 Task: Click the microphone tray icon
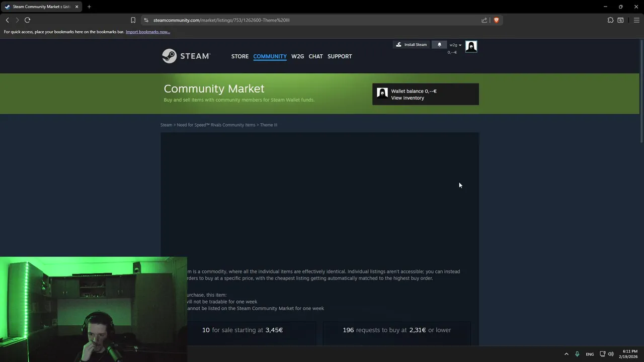click(577, 354)
